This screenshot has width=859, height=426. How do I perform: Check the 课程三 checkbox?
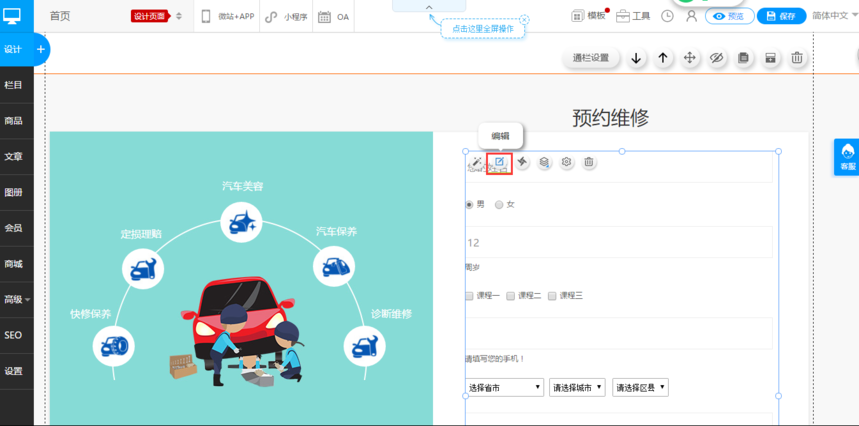tap(552, 296)
